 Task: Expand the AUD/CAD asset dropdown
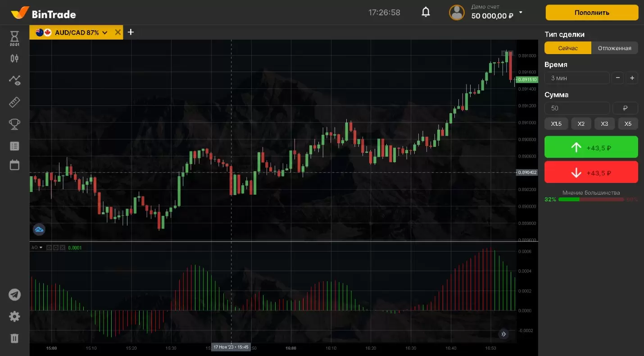104,32
